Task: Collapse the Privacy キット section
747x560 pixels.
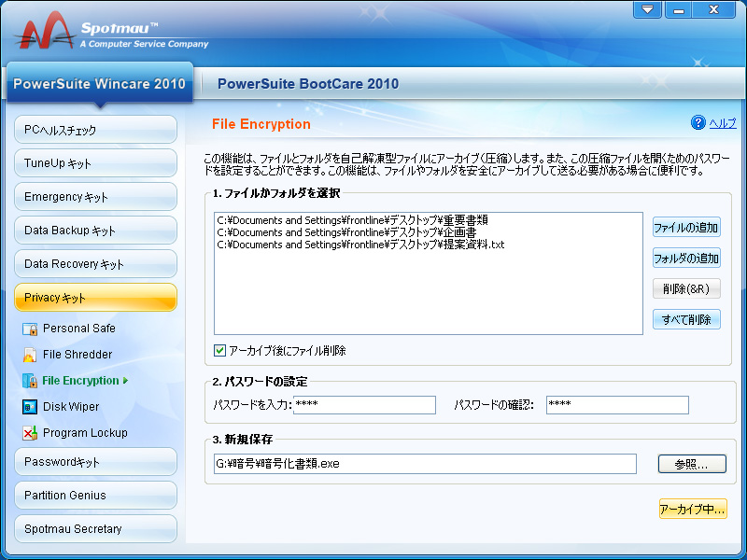Action: (x=96, y=298)
